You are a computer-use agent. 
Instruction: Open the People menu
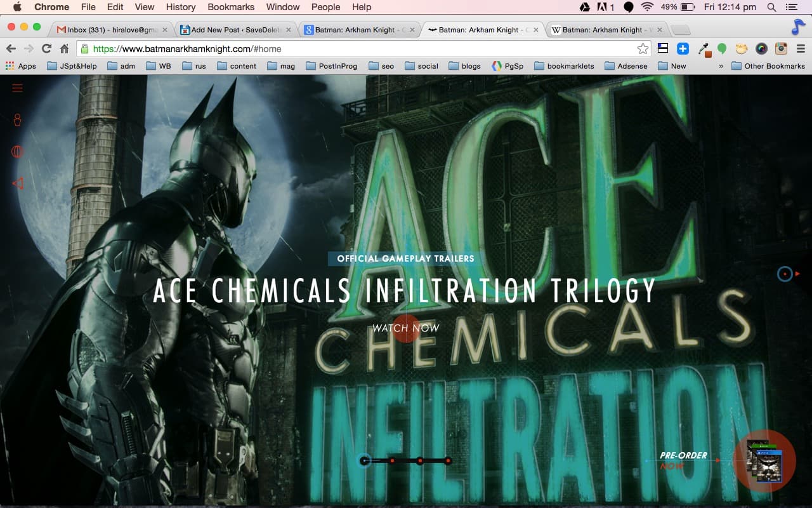pyautogui.click(x=325, y=7)
